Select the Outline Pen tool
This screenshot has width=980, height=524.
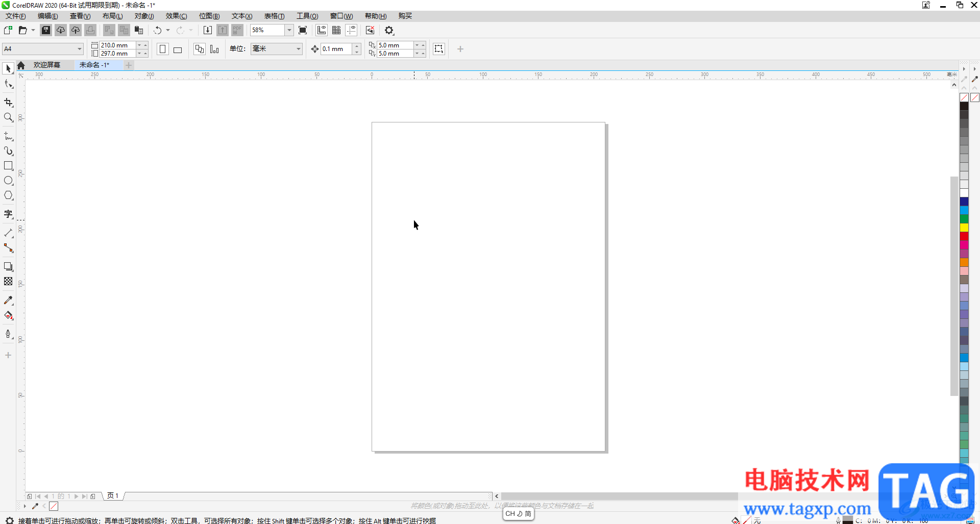coord(8,334)
